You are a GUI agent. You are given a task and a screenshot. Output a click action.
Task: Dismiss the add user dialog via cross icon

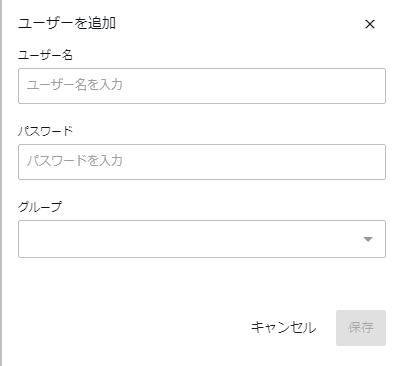(x=370, y=24)
